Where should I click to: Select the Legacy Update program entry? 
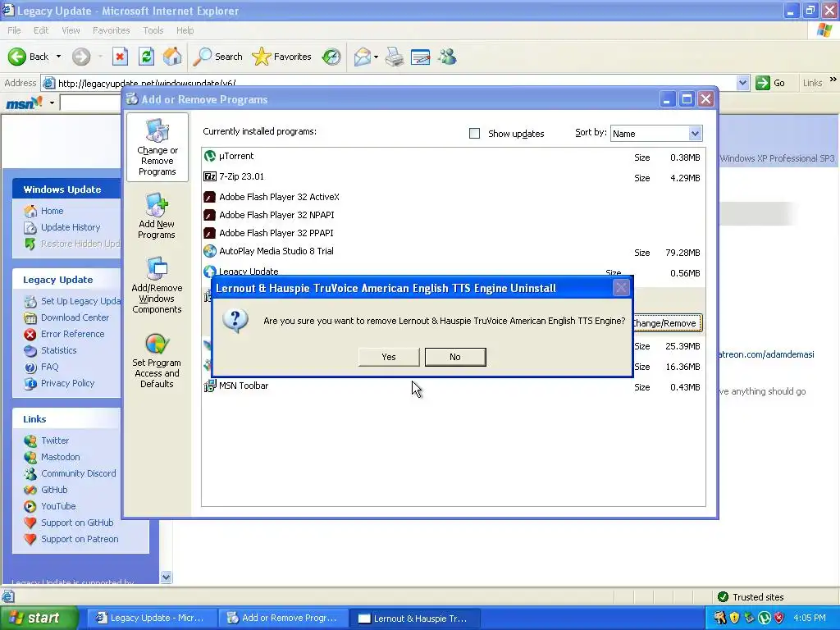click(453, 272)
